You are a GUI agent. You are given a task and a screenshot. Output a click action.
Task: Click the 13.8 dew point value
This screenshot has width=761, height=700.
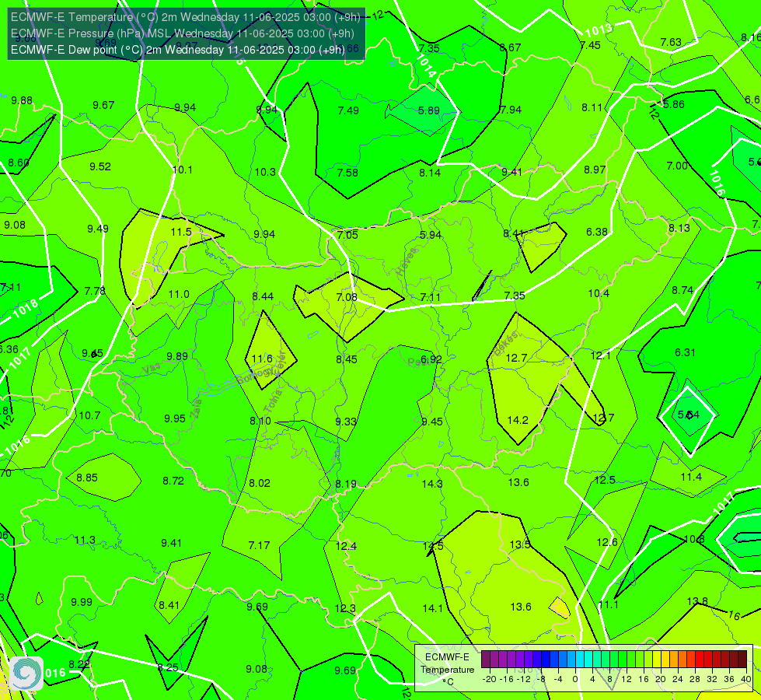pos(697,601)
